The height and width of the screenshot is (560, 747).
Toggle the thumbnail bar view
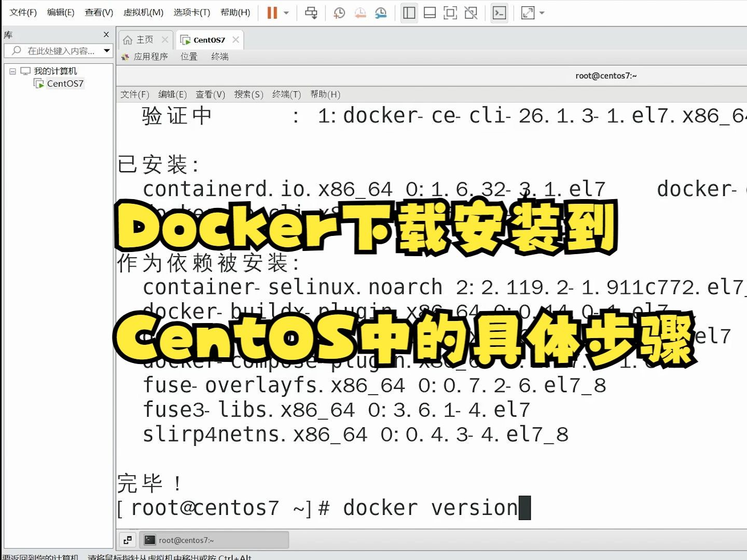[430, 13]
